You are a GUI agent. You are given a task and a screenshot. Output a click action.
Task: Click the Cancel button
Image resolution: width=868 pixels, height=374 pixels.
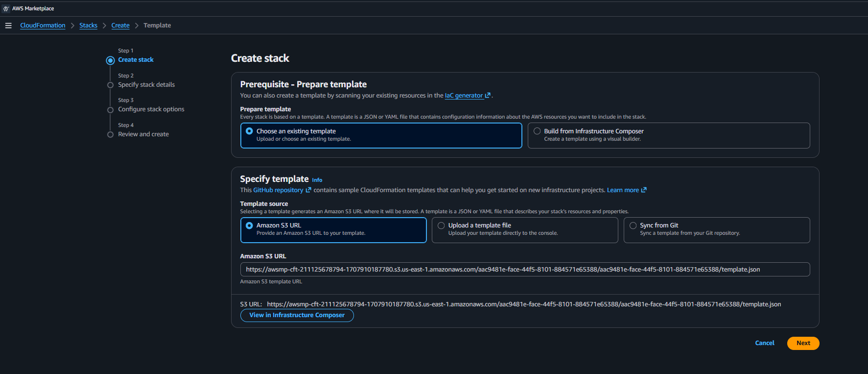(765, 343)
